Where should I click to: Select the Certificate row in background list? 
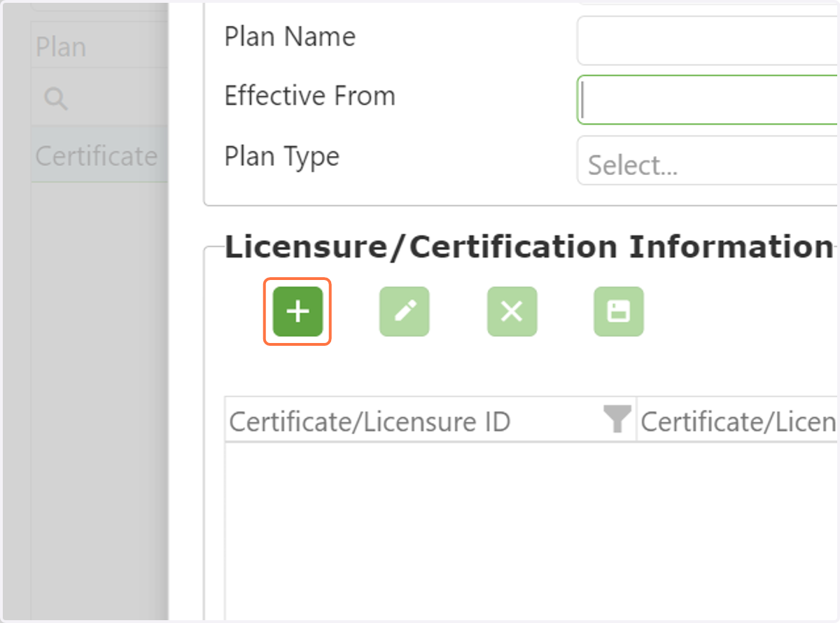click(99, 155)
